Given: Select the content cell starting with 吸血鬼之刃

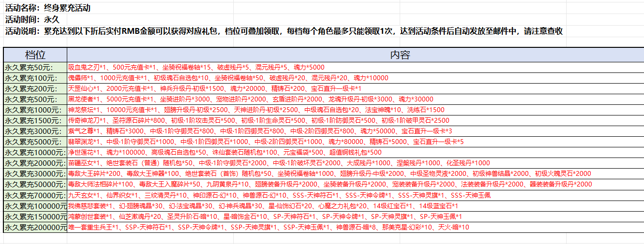Looking at the screenshot, I should 196,67.
